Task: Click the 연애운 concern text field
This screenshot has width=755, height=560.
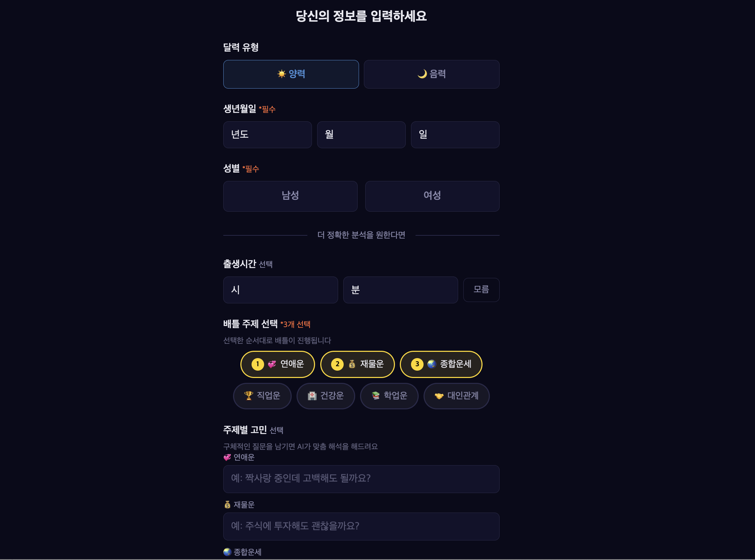Action: [x=361, y=479]
